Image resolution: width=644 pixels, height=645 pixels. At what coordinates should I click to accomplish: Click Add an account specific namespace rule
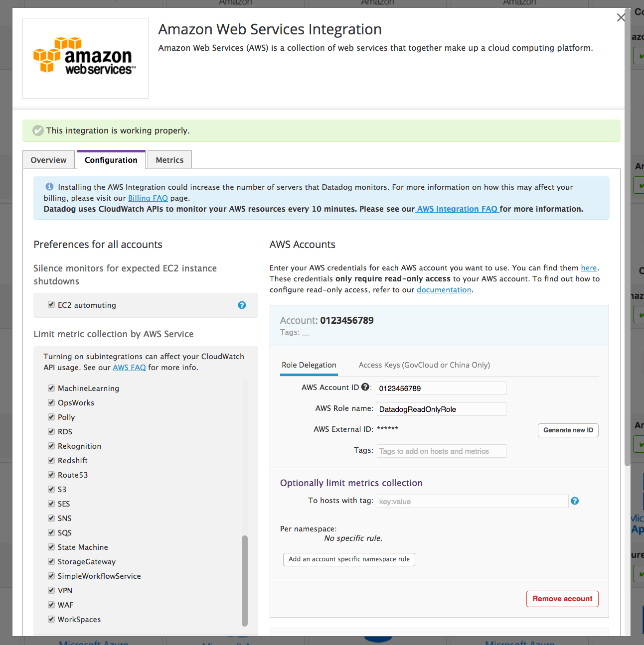pos(348,559)
